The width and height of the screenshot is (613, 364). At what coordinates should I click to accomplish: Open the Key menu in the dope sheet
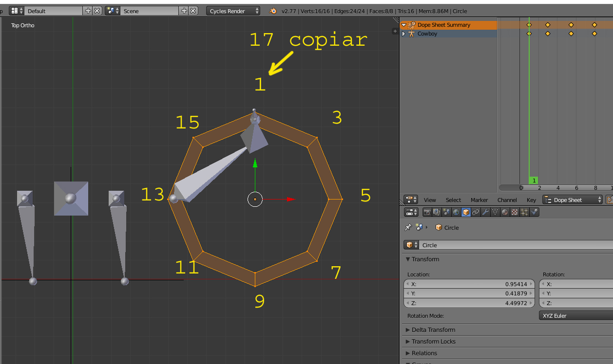click(x=531, y=200)
